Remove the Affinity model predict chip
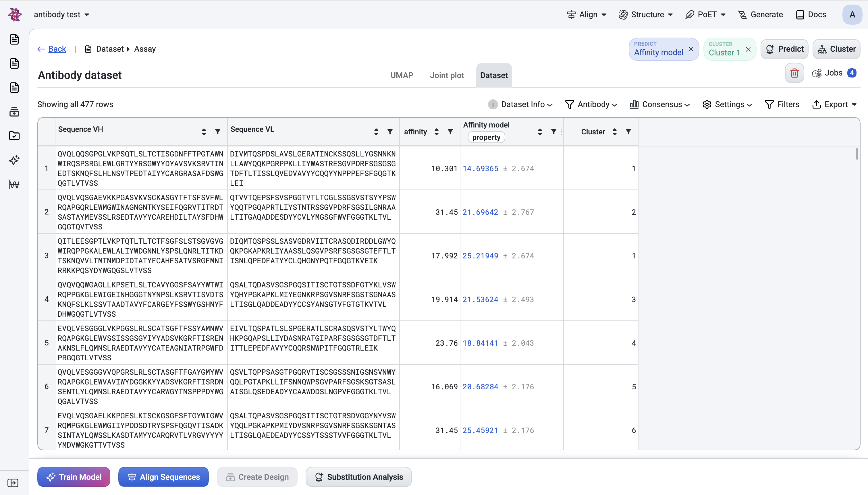This screenshot has width=868, height=495. point(691,49)
